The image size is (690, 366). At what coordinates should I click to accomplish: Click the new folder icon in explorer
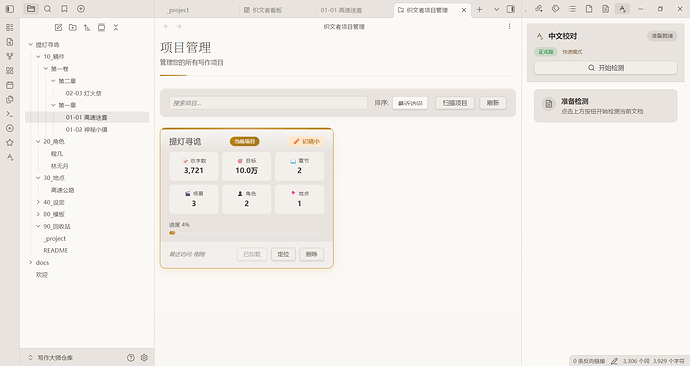[x=73, y=27]
